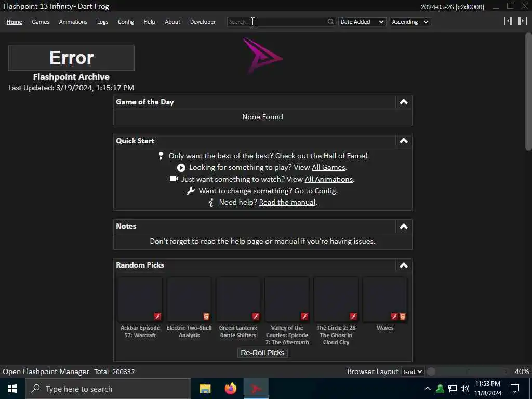Follow the Config link in Quick Start
This screenshot has height=399, width=532.
(325, 191)
